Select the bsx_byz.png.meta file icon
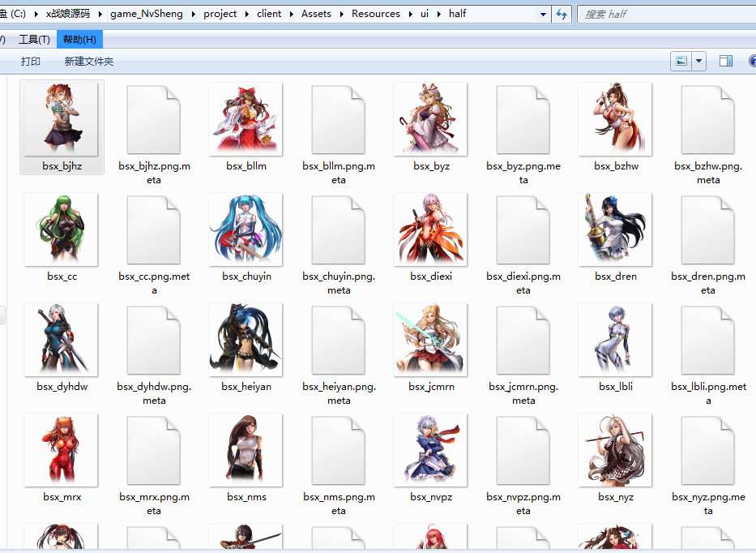Image resolution: width=756 pixels, height=553 pixels. [x=523, y=120]
